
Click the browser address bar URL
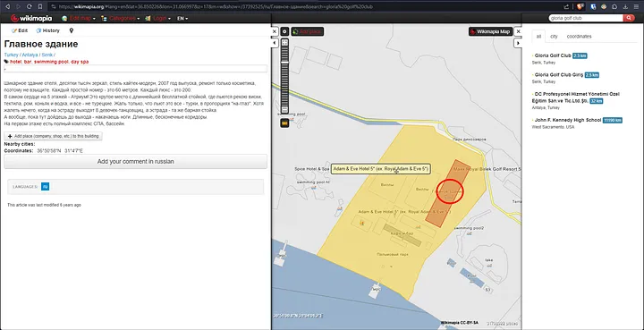216,6
